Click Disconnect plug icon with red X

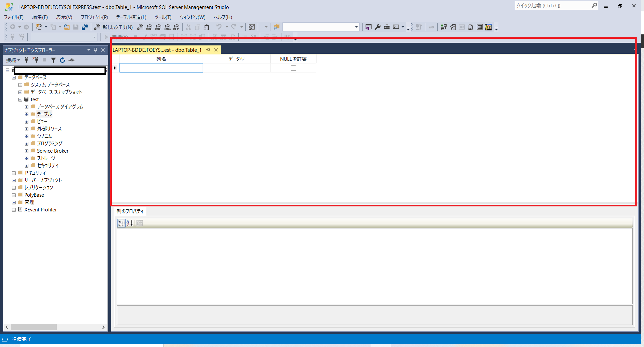point(35,60)
